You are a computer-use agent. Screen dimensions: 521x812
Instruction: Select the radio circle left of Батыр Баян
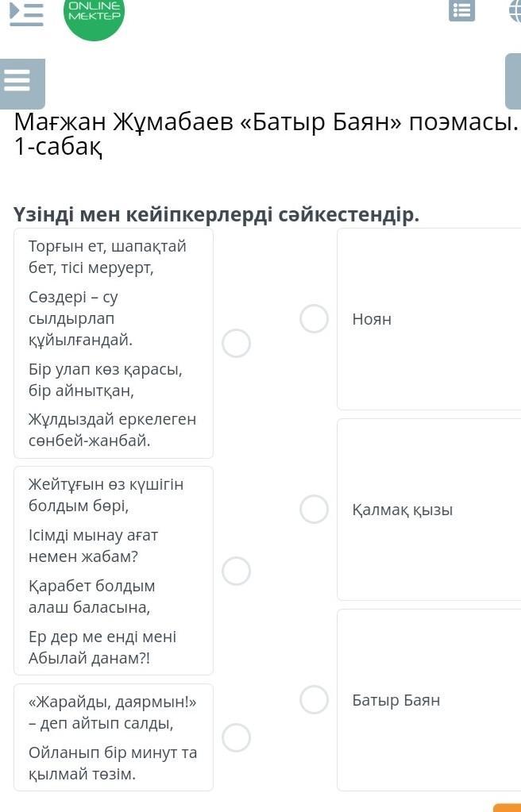coord(315,699)
